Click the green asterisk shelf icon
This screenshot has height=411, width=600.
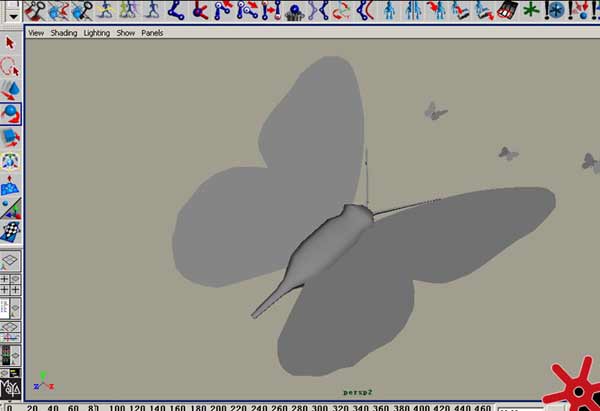(x=531, y=10)
